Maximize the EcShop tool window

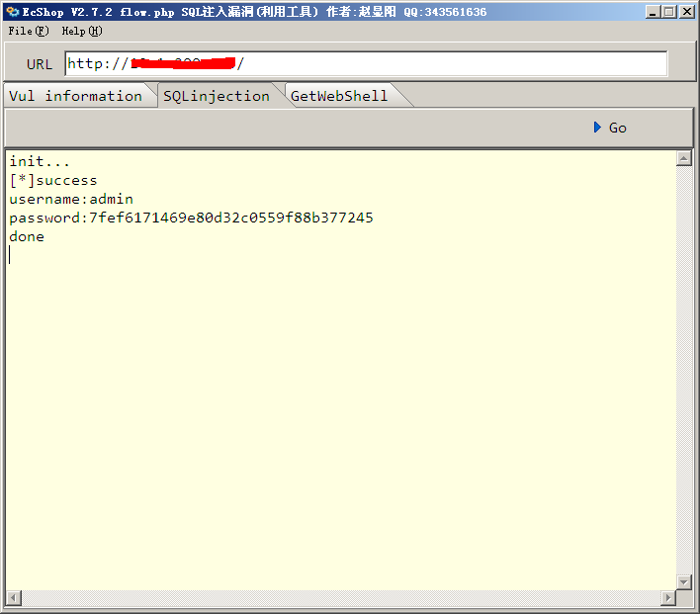pos(668,12)
